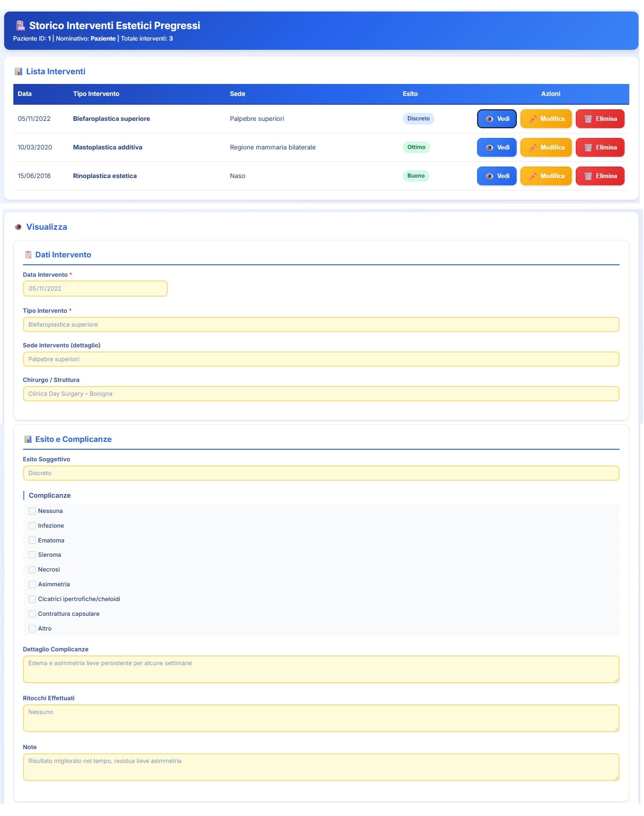Tick the Asimmetria checkbox
Viewport: 644px width, 816px height.
32,584
